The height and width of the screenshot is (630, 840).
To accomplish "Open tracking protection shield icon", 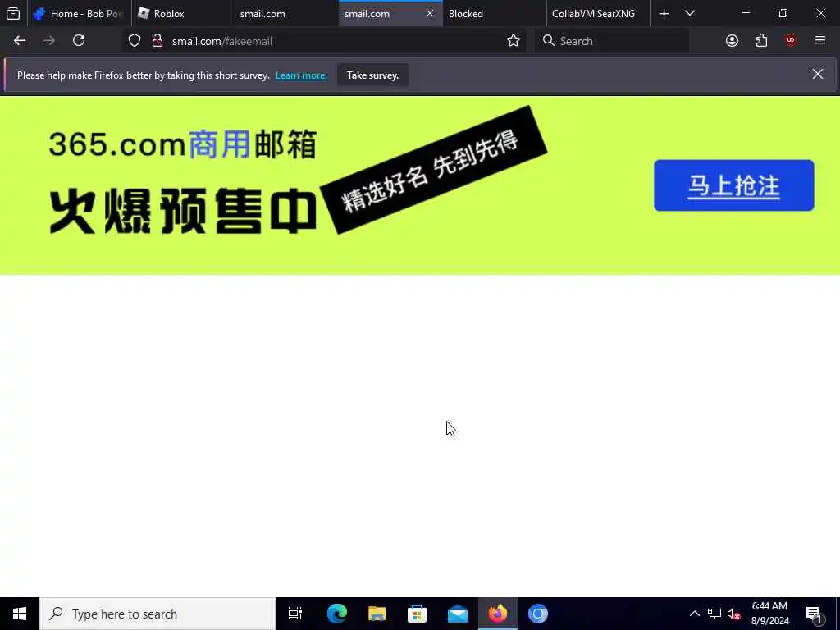I will pos(135,41).
